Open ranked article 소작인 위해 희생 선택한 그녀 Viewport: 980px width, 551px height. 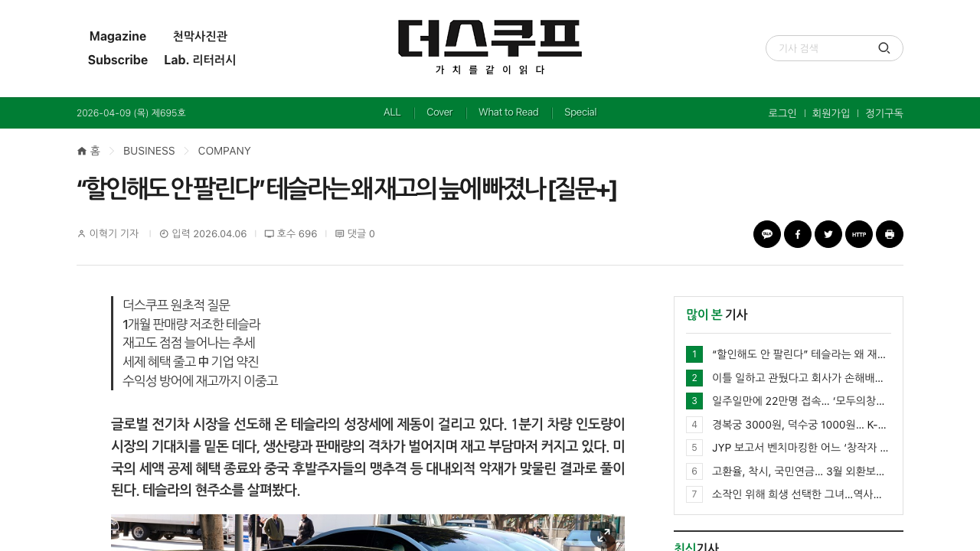pos(797,494)
